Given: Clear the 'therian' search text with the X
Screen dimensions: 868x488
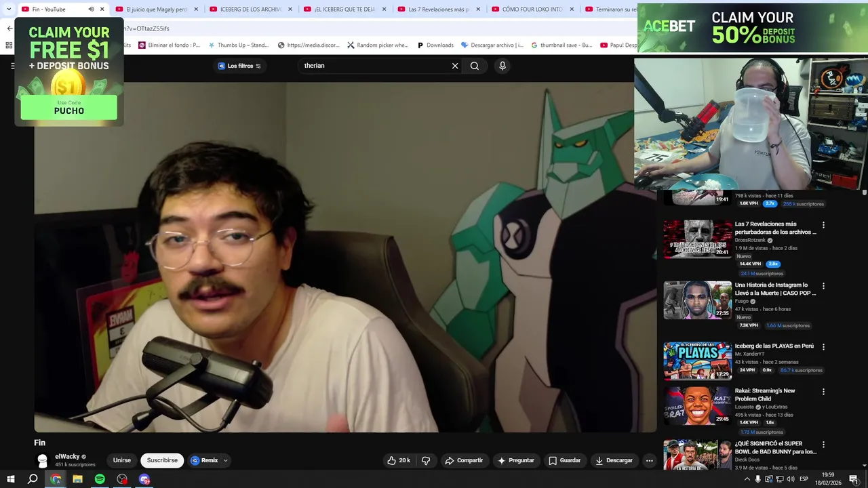Looking at the screenshot, I should [x=455, y=66].
